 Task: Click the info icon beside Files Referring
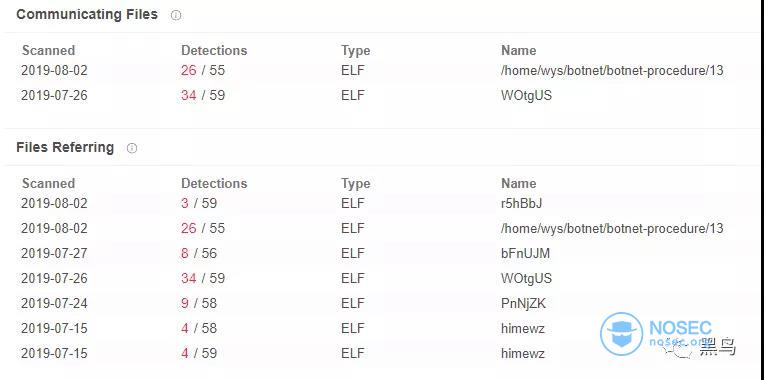click(x=132, y=148)
